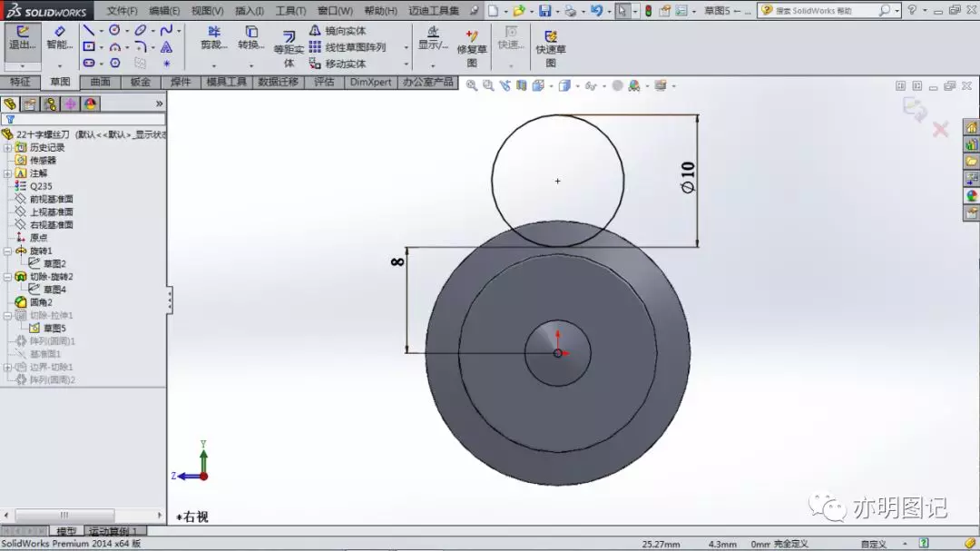
Task: Select the Corner Rectangle tool
Action: pos(89,47)
